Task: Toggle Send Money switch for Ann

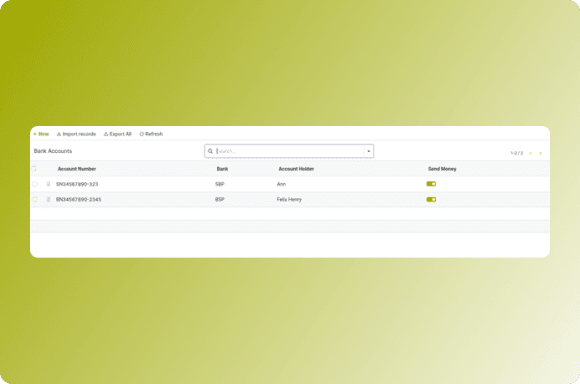Action: point(431,184)
